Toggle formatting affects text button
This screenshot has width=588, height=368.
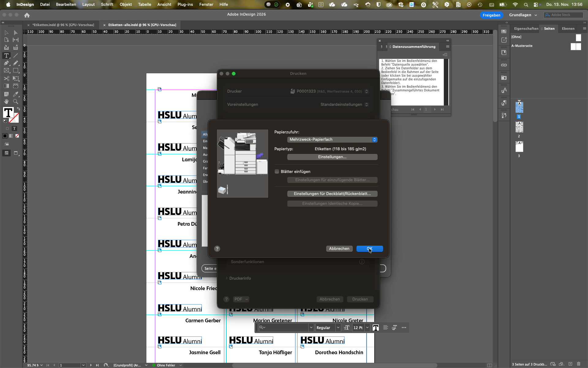pos(14,128)
